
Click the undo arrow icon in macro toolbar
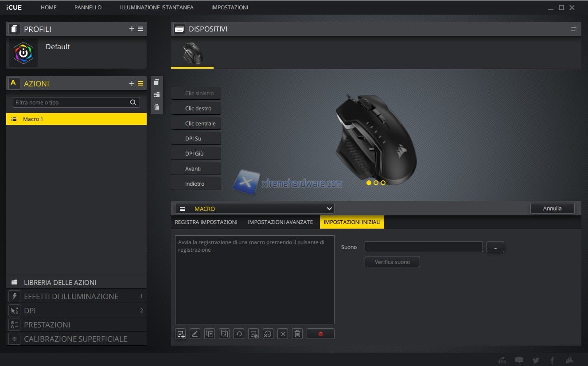coord(239,334)
